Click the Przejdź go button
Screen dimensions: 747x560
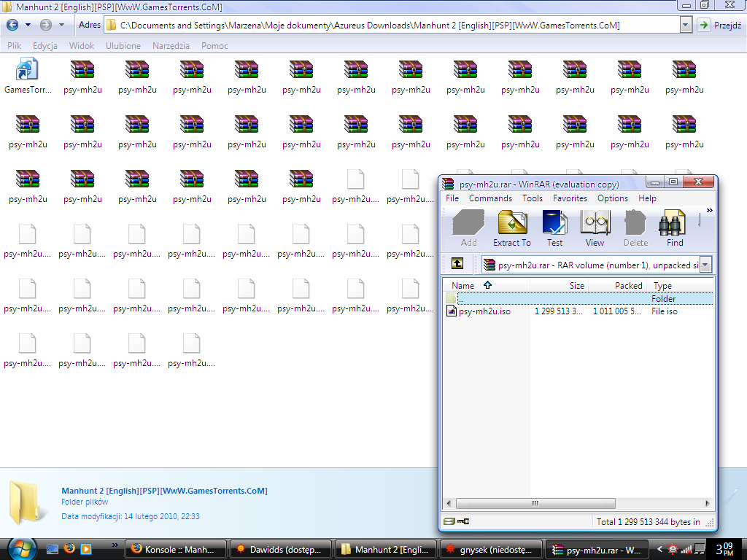(x=719, y=25)
